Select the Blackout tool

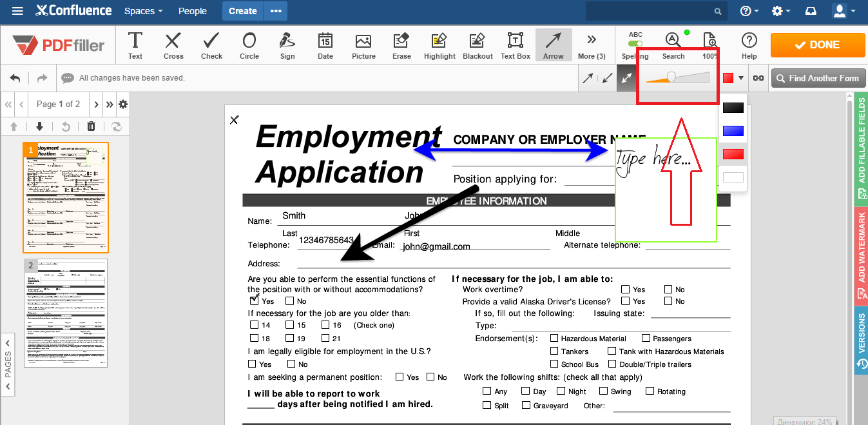477,45
